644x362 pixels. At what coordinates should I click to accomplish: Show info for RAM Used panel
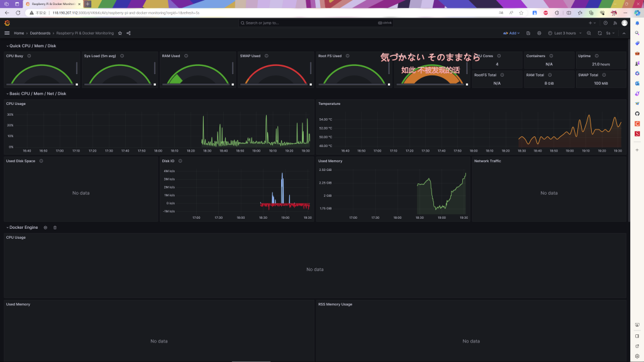pos(186,56)
